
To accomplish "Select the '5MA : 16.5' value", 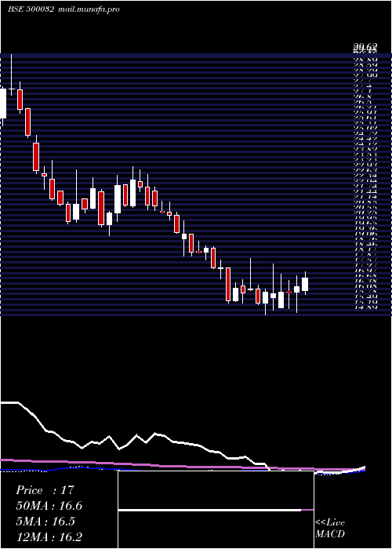I will 45,522.
